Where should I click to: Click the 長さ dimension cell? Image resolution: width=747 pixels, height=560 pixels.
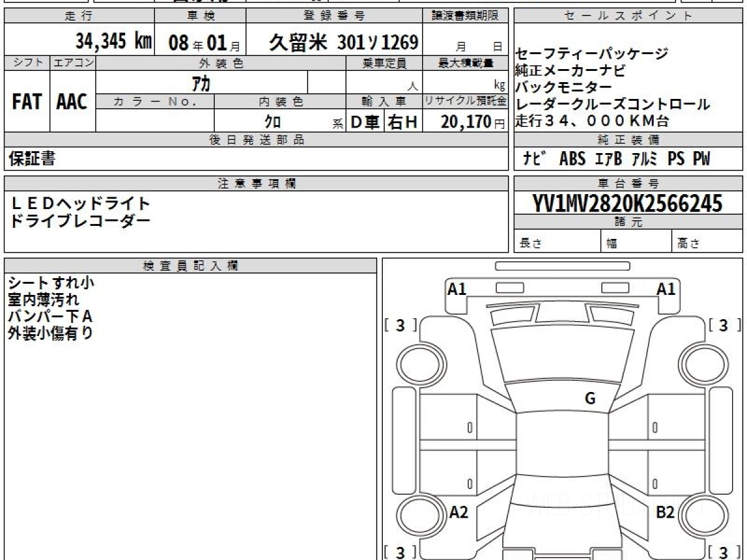coord(557,241)
